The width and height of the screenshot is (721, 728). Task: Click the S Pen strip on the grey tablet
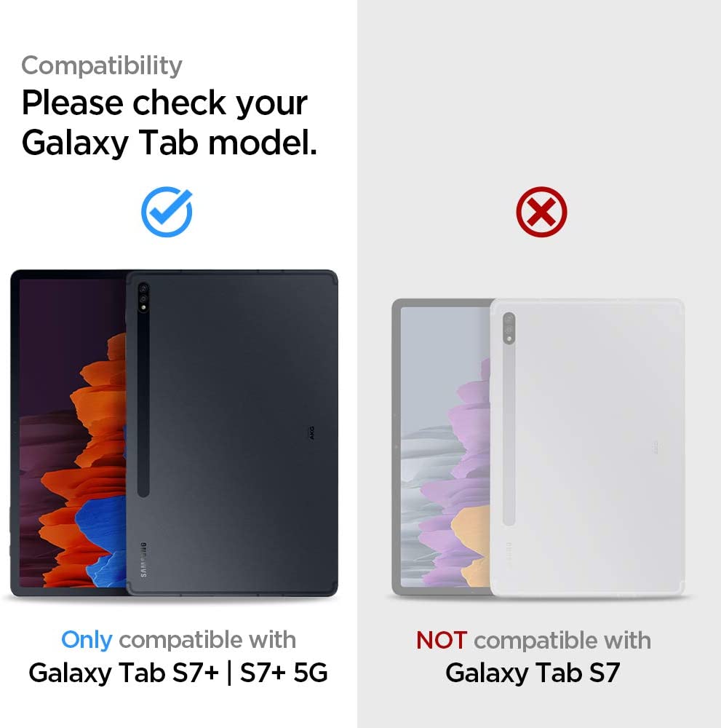point(509,434)
